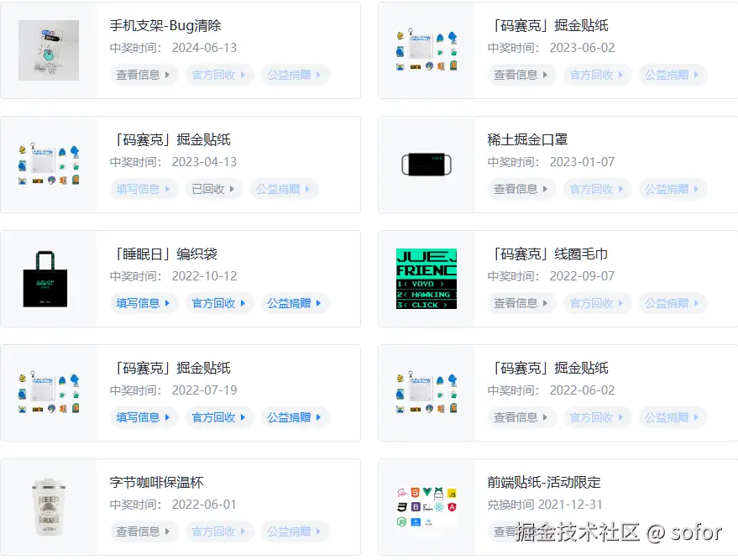The width and height of the screenshot is (738, 560).
Task: Click 官方回收 on 码赛克线圈毛巾 card
Action: [596, 303]
